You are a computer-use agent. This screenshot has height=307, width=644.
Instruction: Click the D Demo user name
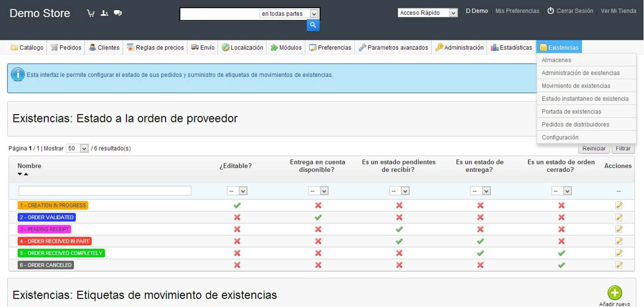point(476,11)
